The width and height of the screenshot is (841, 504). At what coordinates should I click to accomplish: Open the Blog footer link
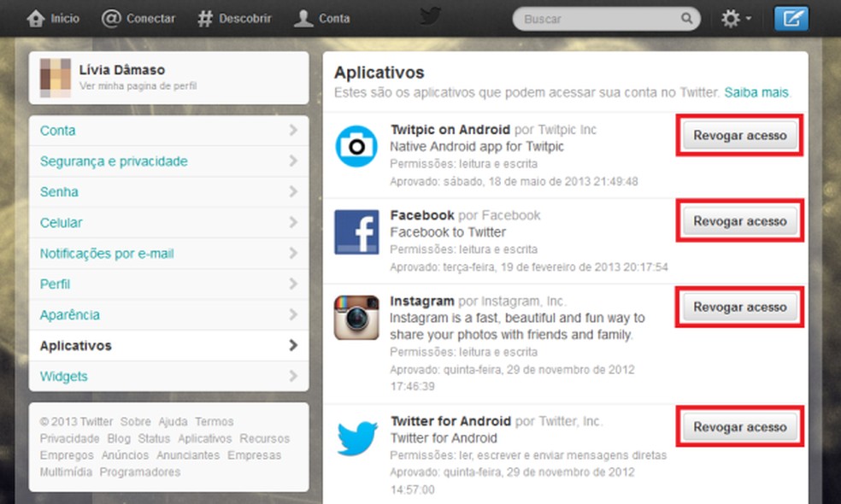(x=119, y=438)
